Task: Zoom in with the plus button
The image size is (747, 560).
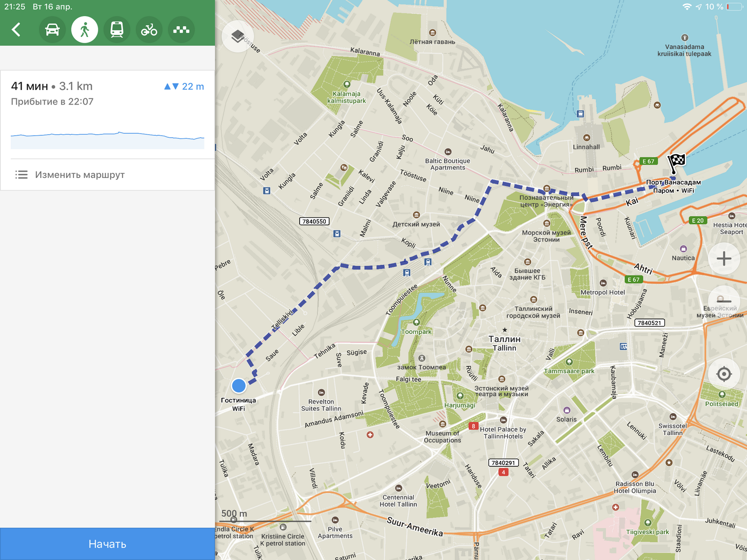Action: point(724,258)
